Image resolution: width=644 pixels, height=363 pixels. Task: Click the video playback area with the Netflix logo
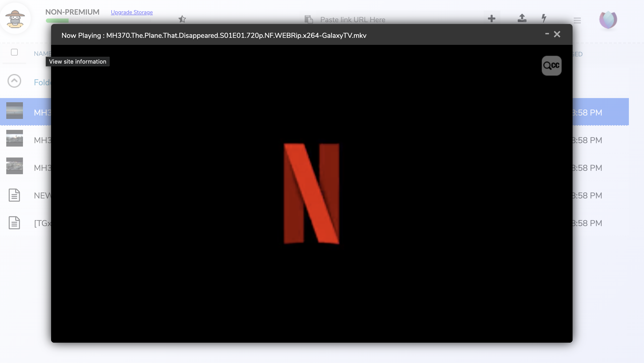[312, 193]
